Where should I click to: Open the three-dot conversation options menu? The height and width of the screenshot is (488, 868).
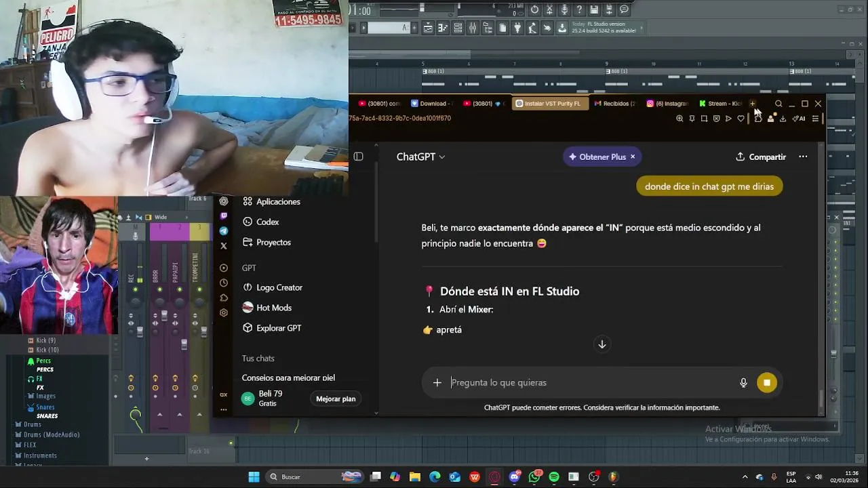[803, 157]
